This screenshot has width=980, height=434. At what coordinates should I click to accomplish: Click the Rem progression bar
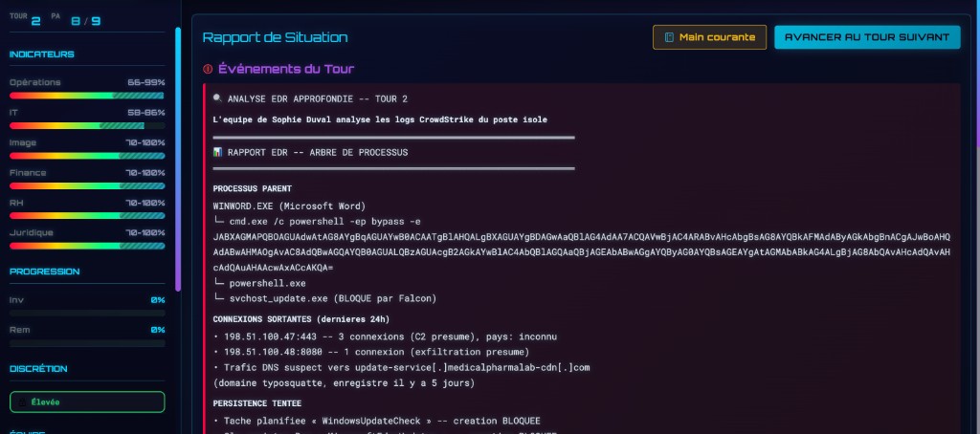point(87,343)
